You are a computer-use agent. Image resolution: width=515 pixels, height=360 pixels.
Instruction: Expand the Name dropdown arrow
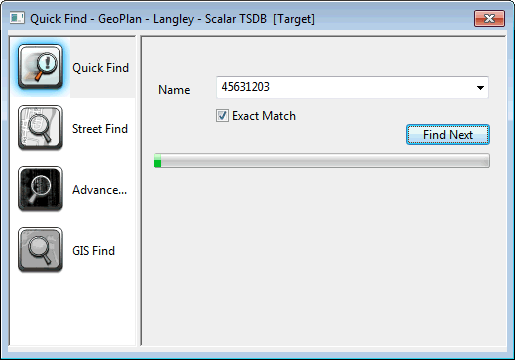click(x=480, y=88)
